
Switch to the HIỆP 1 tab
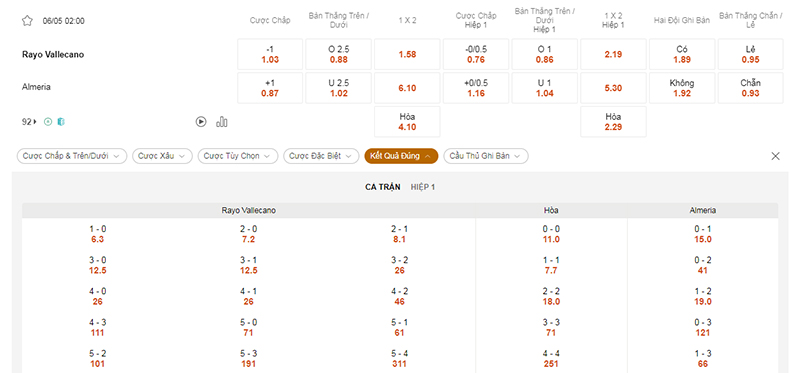423,187
